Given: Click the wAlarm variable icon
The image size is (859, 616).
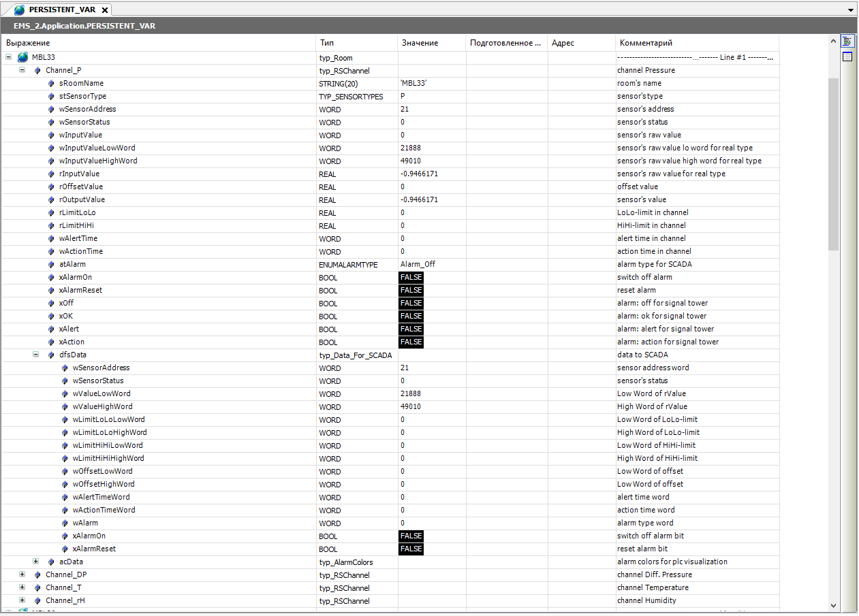Looking at the screenshot, I should pos(65,523).
